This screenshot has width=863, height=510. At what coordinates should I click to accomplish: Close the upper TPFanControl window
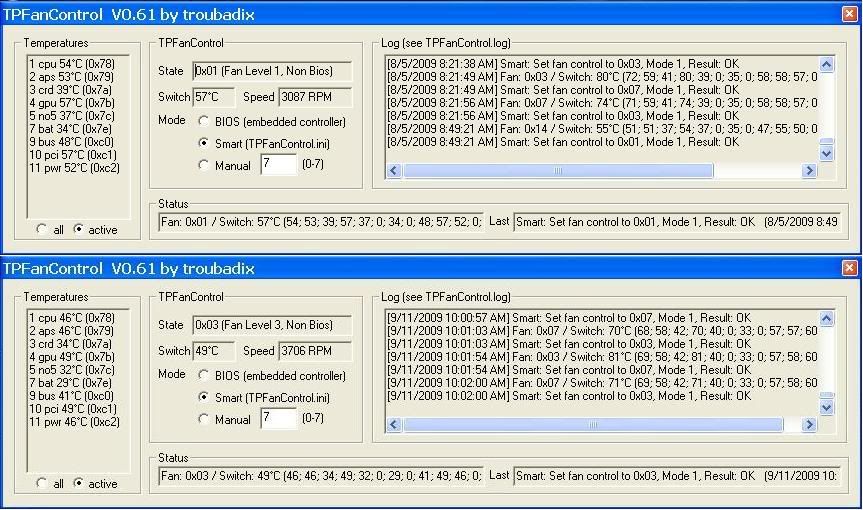click(x=849, y=13)
